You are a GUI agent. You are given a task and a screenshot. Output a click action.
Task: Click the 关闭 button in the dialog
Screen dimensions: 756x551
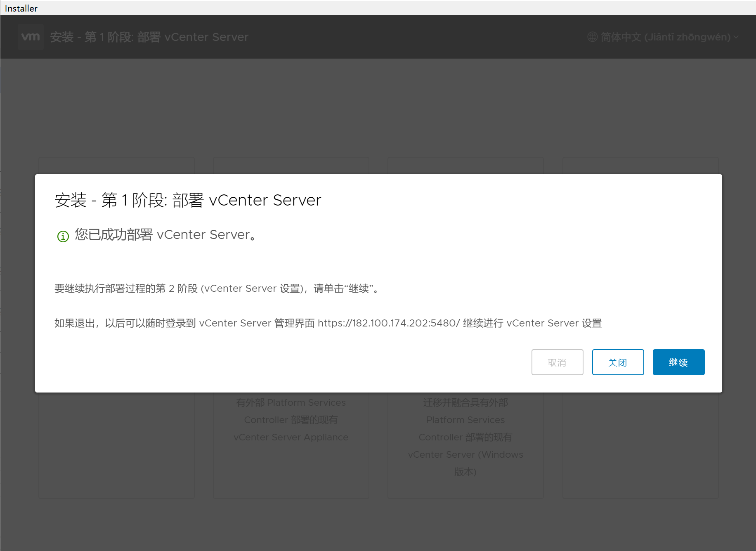click(618, 362)
